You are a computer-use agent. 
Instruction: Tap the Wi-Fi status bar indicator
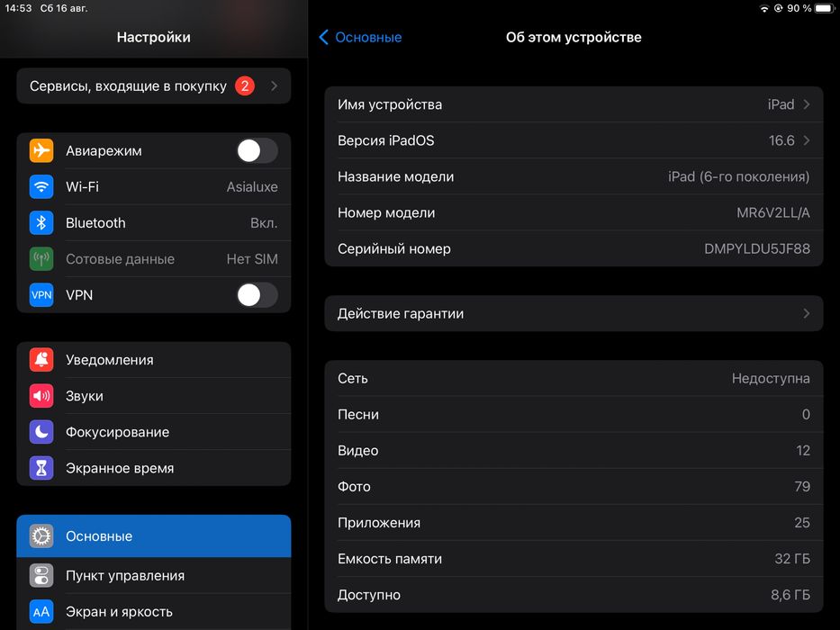pos(764,9)
